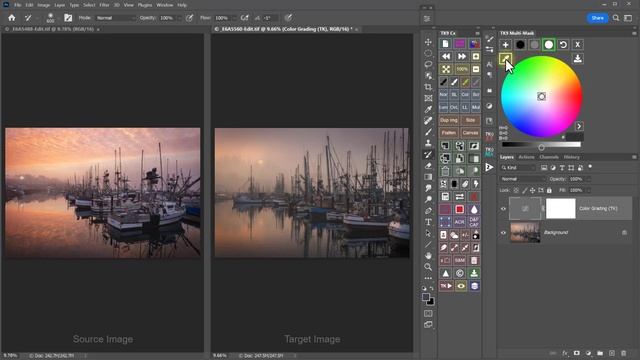Viewport: 640px width, 360px height.
Task: Click the Flatten button in TK9 Cx
Action: pos(448,133)
